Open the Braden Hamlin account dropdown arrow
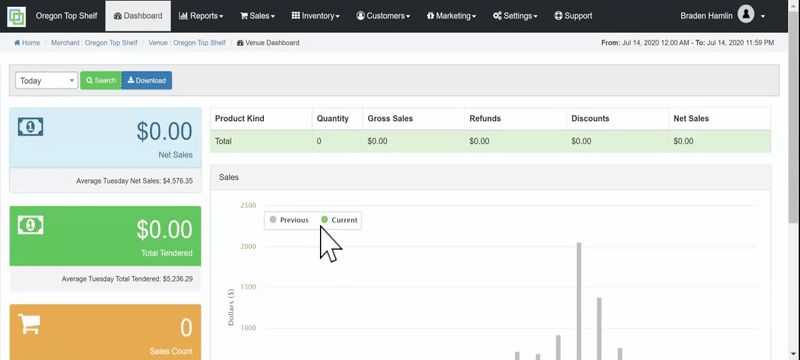The width and height of the screenshot is (800, 360). tap(763, 16)
